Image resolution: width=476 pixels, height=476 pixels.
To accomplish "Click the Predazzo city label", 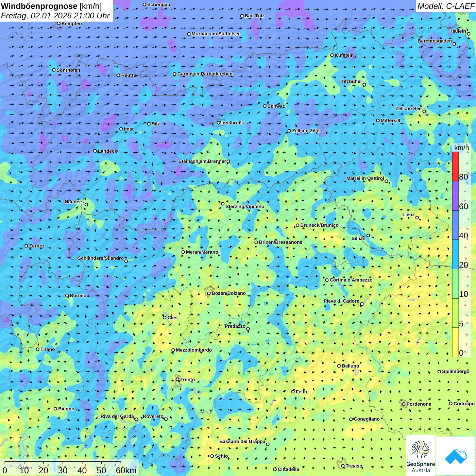I will tap(235, 326).
